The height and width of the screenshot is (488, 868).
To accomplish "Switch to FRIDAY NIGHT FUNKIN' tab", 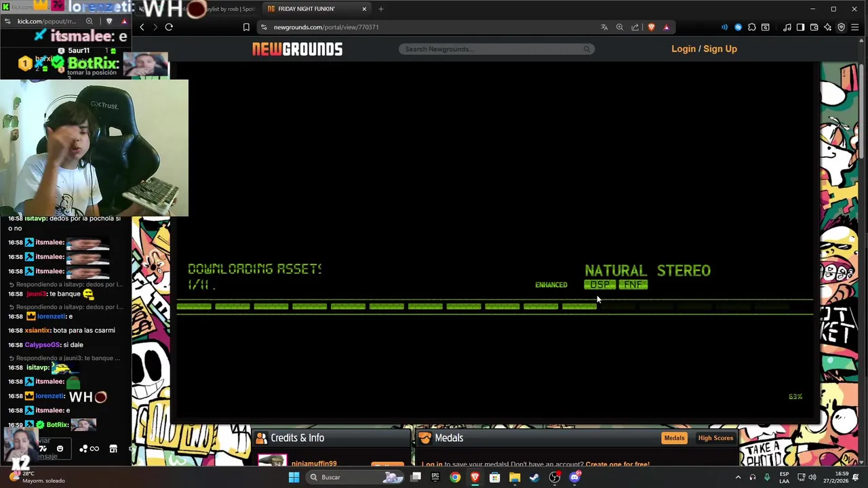I will [315, 9].
